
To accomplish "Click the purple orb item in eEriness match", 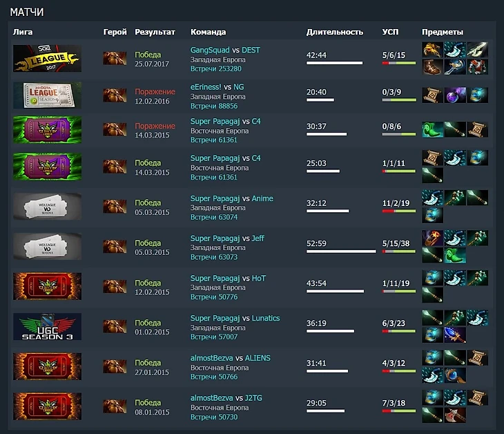I will pyautogui.click(x=455, y=95).
